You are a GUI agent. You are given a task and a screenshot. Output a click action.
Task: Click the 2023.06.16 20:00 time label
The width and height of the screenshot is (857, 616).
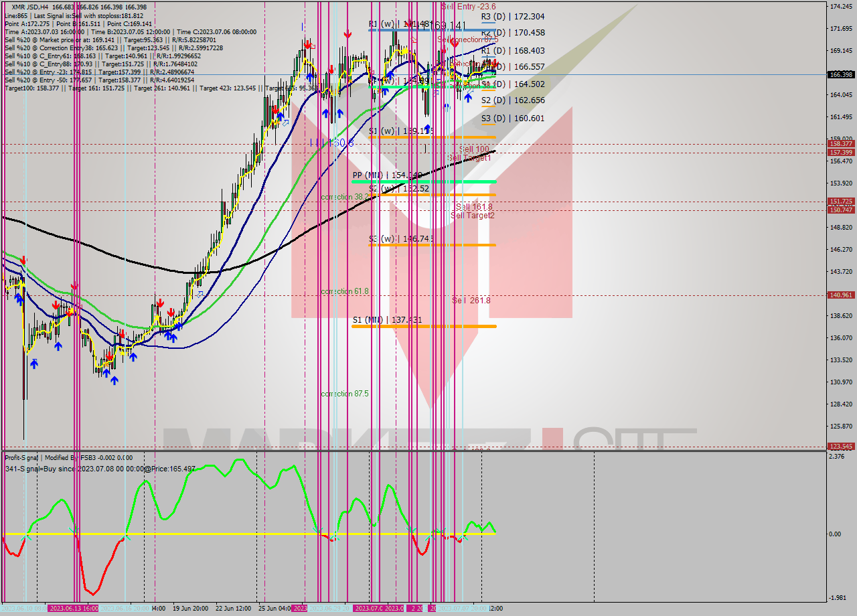pyautogui.click(x=125, y=609)
